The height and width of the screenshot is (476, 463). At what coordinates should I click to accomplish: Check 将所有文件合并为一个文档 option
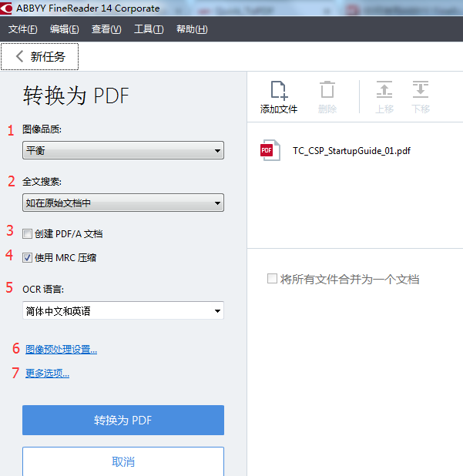tap(272, 279)
